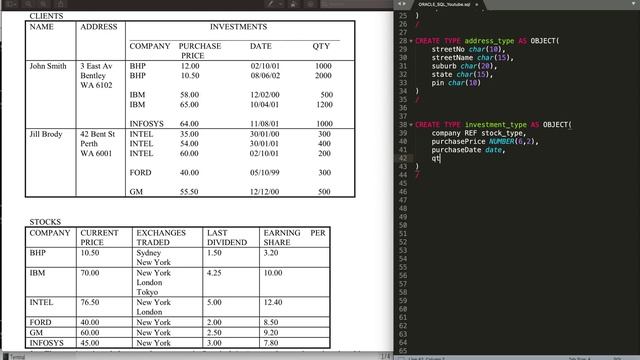Click 'purchasePrice' on line 40
Screen dimensions: 640x360
(458, 142)
